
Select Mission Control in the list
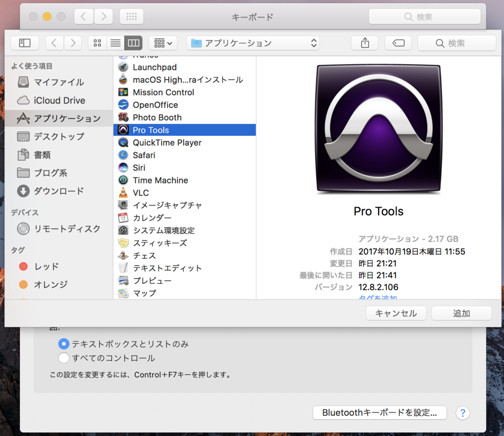[x=185, y=92]
